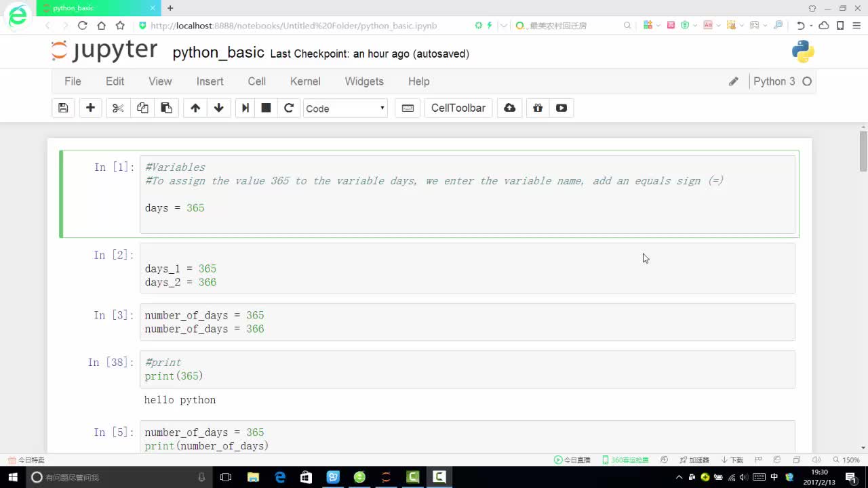Image resolution: width=868 pixels, height=488 pixels.
Task: Open the Cell menu
Action: (257, 81)
